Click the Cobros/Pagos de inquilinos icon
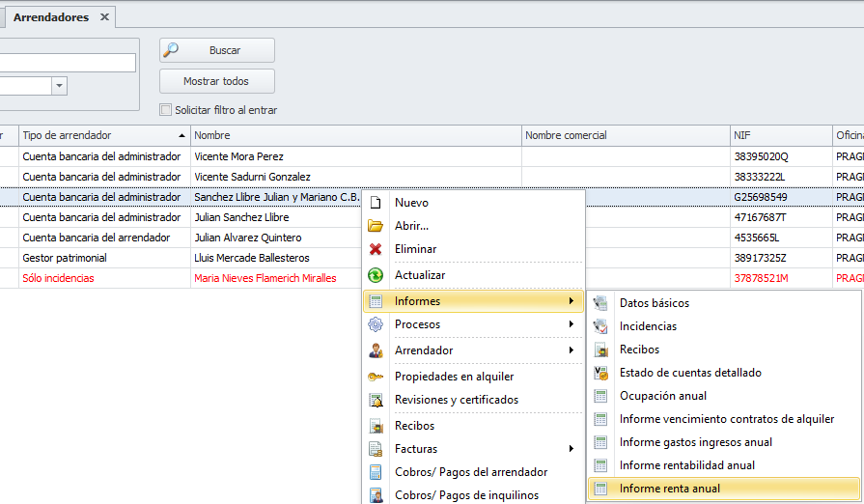Viewport: 864px width, 504px height. pos(376,495)
